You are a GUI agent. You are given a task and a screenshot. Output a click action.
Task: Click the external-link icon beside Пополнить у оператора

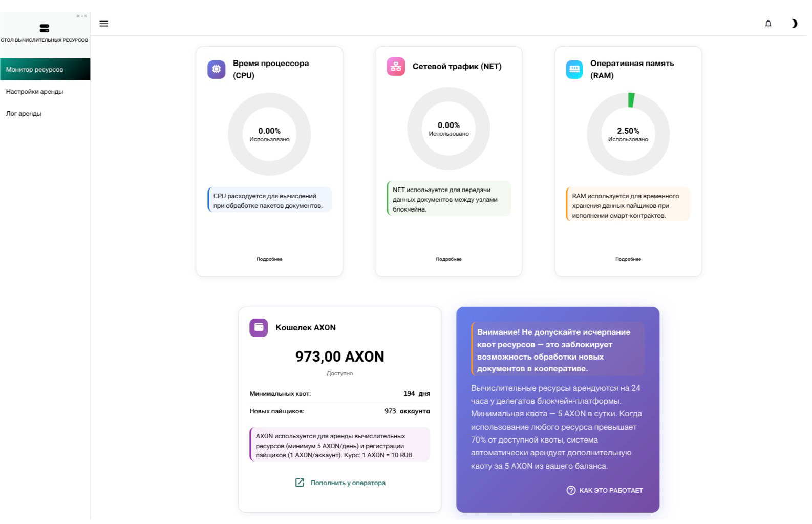click(300, 483)
